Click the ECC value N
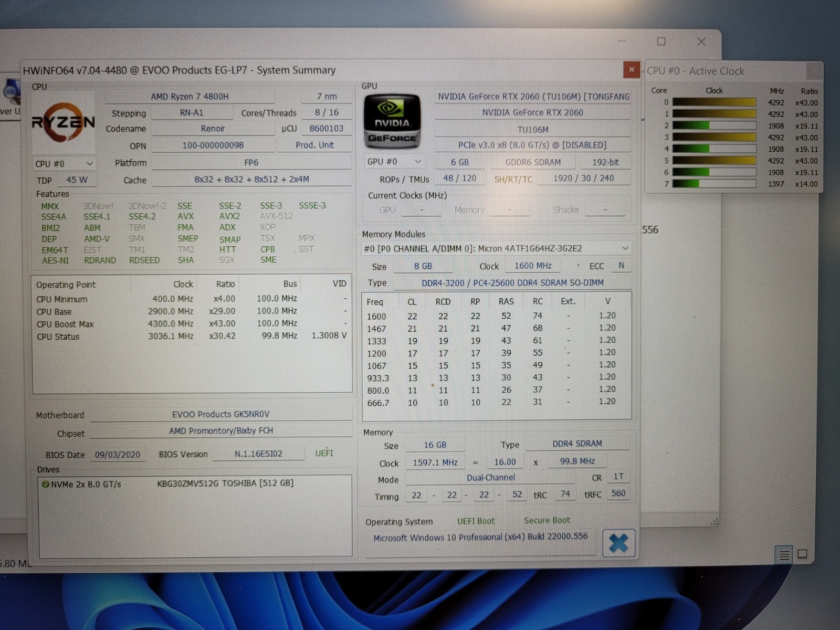840x630 pixels. [x=621, y=266]
